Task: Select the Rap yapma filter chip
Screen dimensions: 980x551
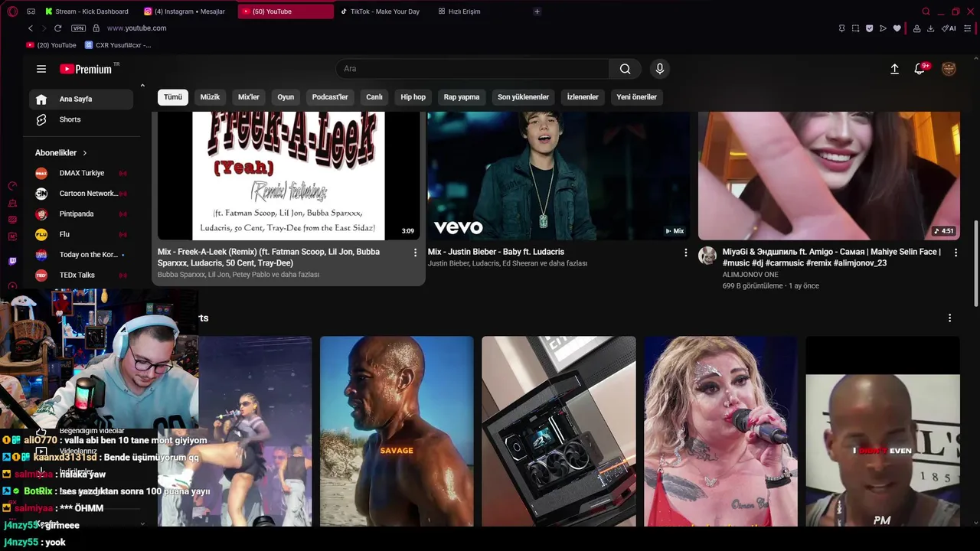Action: point(462,97)
